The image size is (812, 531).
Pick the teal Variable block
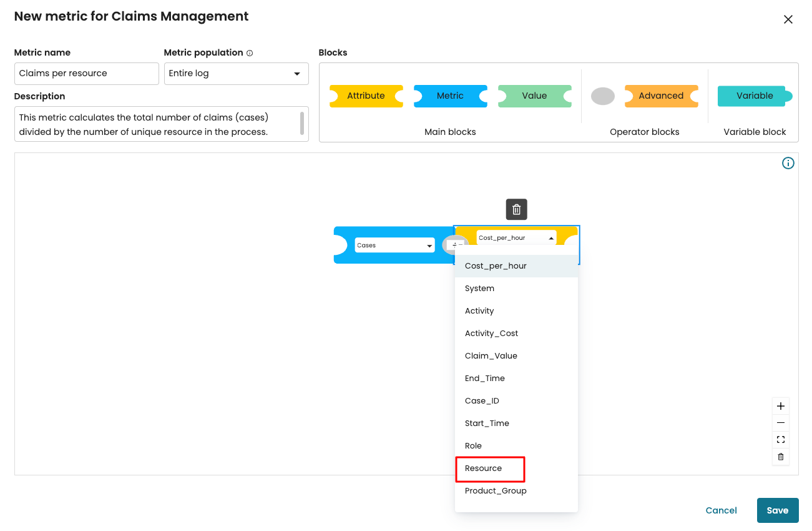tap(754, 96)
